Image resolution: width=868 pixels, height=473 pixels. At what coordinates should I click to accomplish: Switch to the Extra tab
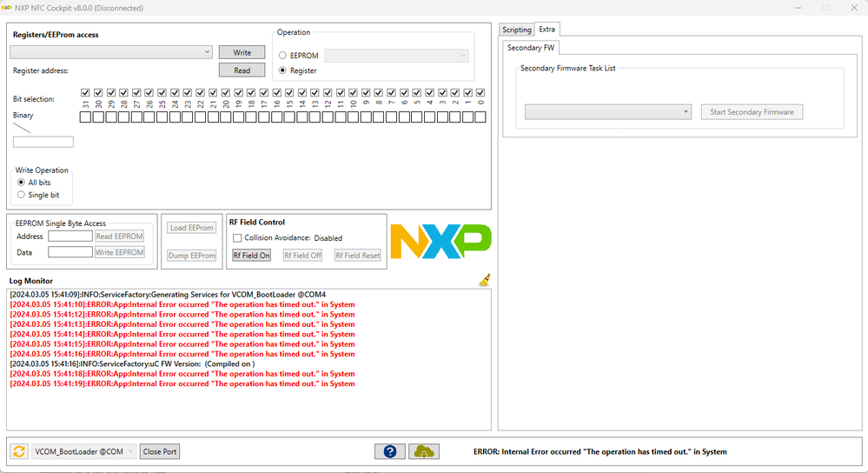click(x=547, y=30)
